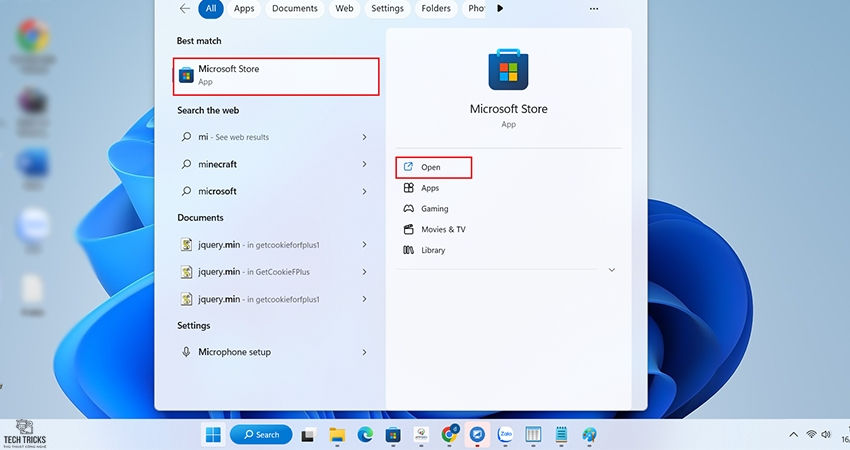Click the search icon beside minecraft
The image size is (850, 450).
coord(186,164)
